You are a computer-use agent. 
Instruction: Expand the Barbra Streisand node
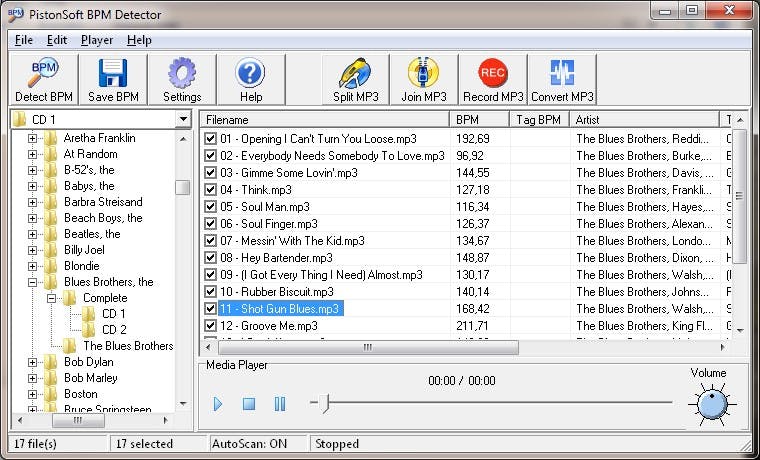click(32, 202)
